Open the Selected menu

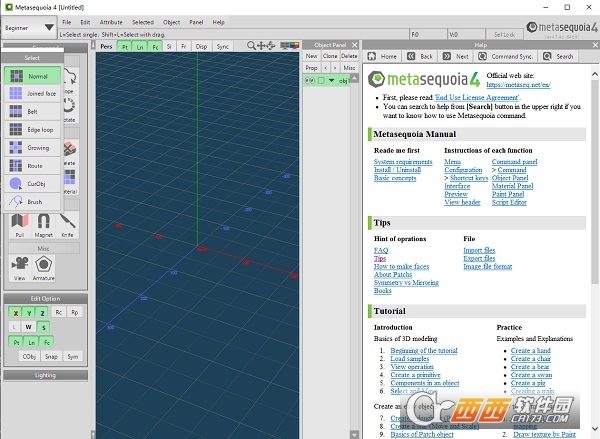point(143,22)
